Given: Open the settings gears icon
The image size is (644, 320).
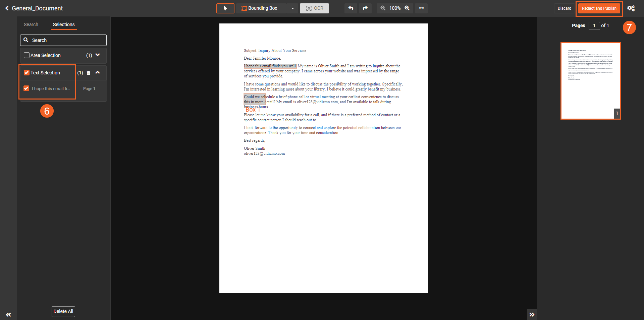Looking at the screenshot, I should point(631,8).
